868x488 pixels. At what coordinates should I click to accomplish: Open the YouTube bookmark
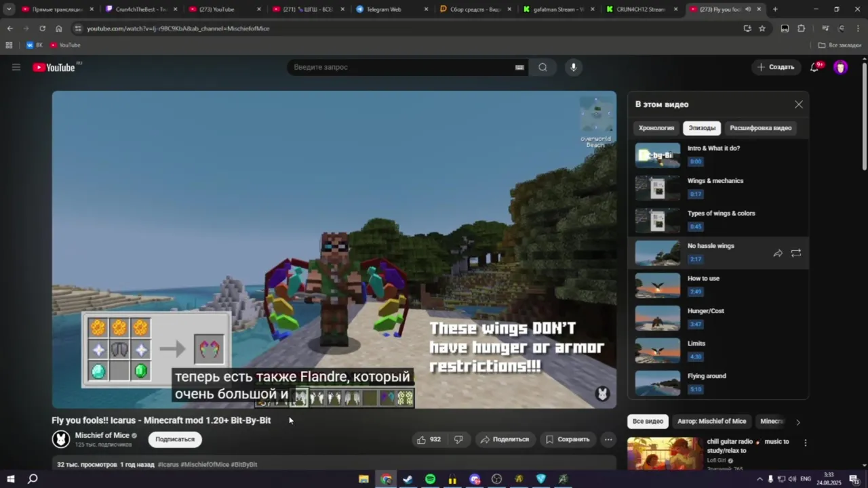pos(64,45)
